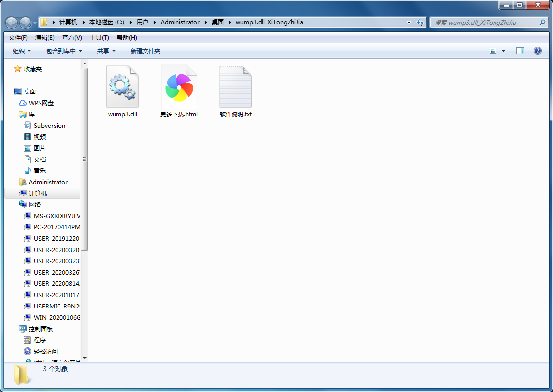Screen dimensions: 553x392
Task: Select MS-GXKIXRYJLV network computer
Action: click(x=52, y=216)
